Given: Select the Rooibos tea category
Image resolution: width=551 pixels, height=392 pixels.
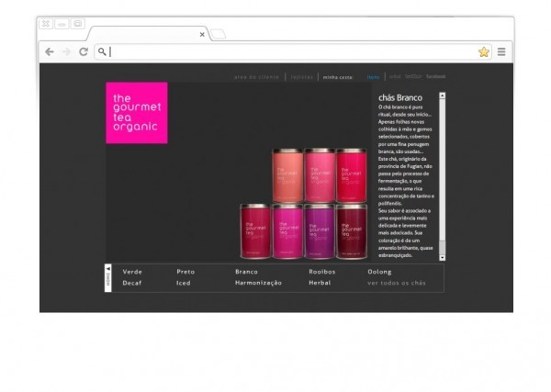Looking at the screenshot, I should point(322,272).
